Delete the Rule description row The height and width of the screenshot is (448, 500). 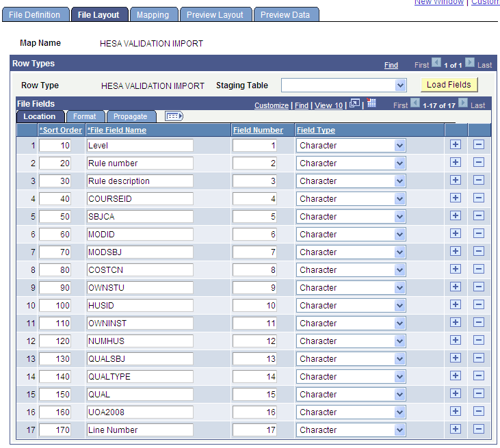click(x=479, y=181)
